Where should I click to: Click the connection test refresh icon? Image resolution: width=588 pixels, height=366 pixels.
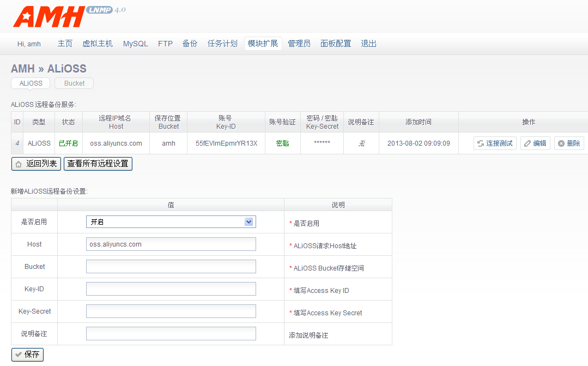tap(480, 143)
